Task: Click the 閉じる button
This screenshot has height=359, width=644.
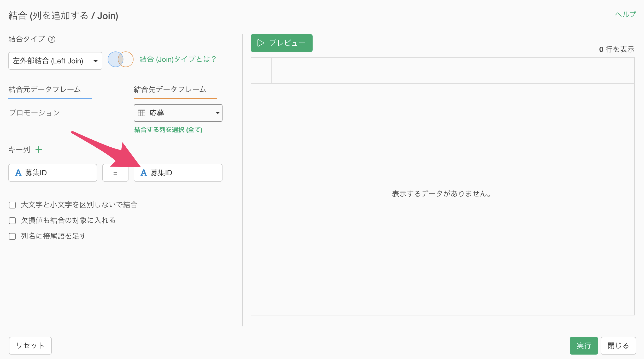Action: pyautogui.click(x=618, y=346)
